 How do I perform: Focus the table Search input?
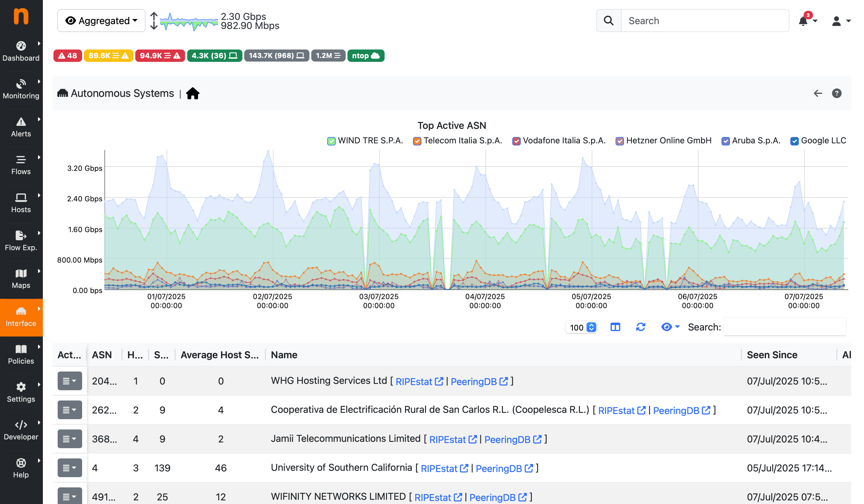coord(785,327)
